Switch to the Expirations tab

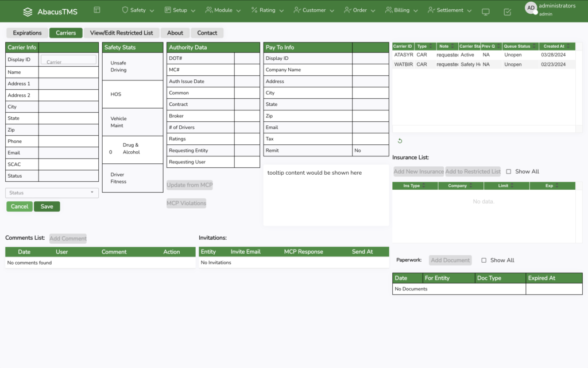pos(27,33)
